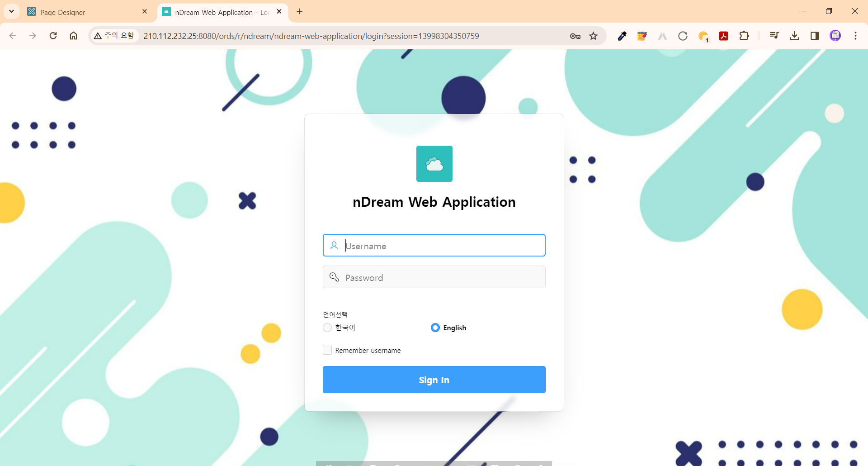The height and width of the screenshot is (466, 868).
Task: Minimize the browser window
Action: 803,11
